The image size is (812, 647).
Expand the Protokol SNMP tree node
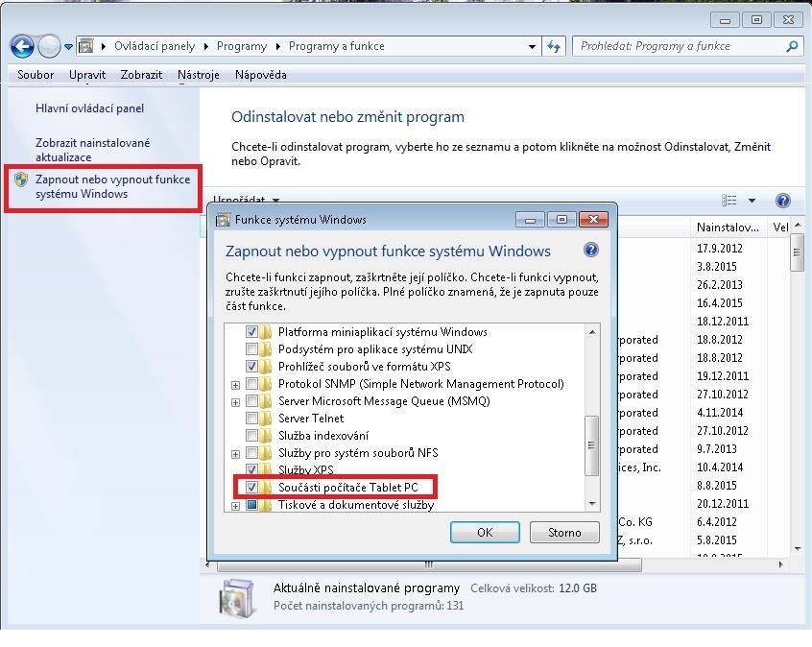(235, 385)
